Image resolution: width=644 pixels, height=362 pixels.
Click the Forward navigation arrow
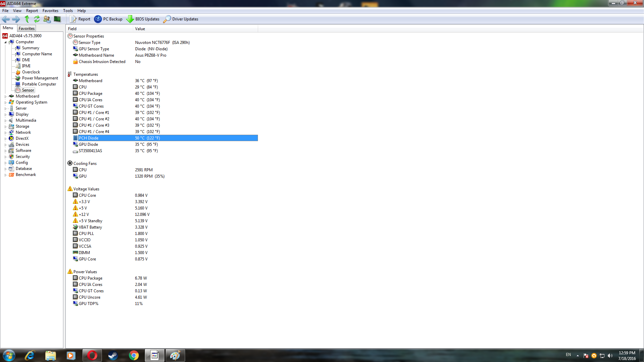(x=16, y=19)
